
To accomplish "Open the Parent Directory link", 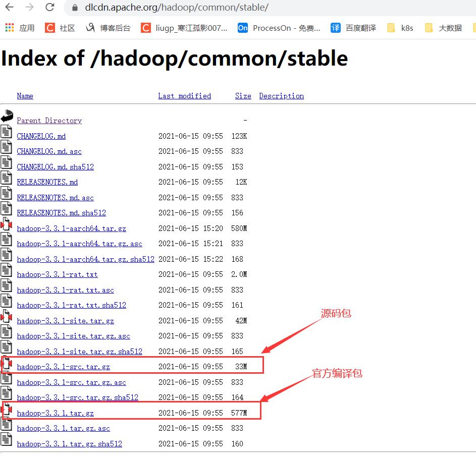I will click(x=49, y=121).
